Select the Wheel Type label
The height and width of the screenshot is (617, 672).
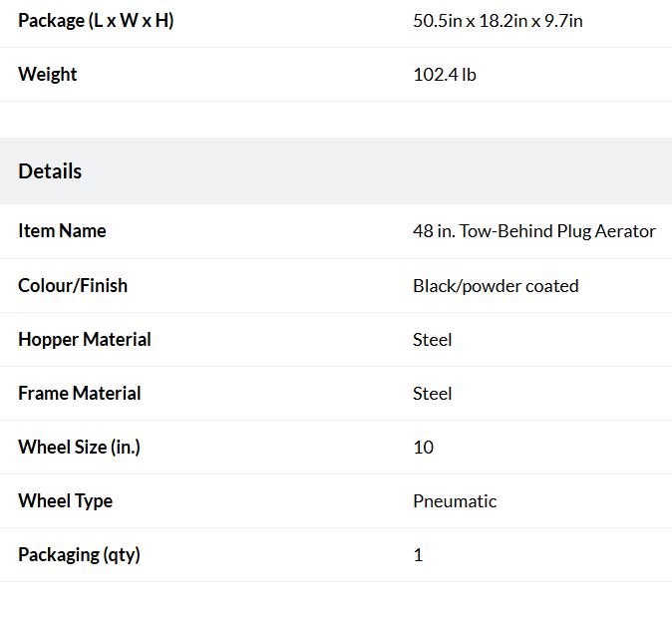pyautogui.click(x=65, y=501)
